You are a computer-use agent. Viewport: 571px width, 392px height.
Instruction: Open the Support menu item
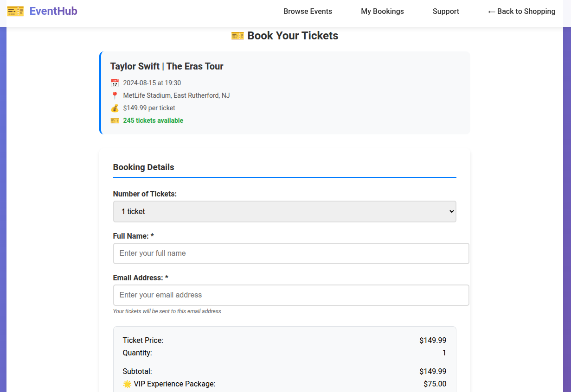click(446, 12)
